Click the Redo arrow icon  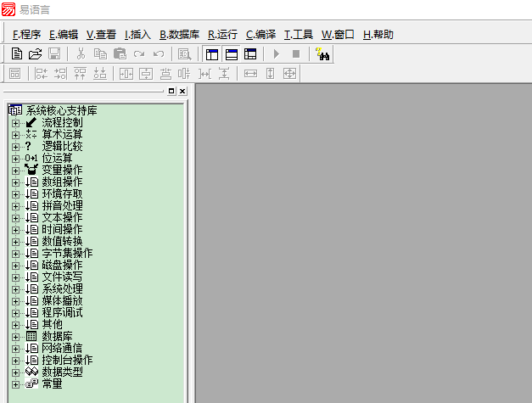(x=139, y=54)
